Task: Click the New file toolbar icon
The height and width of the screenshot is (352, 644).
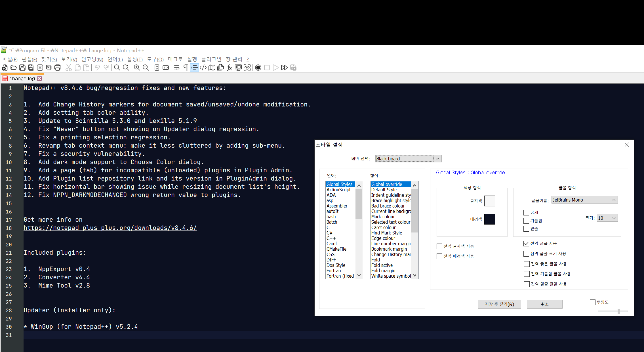Action: [5, 68]
